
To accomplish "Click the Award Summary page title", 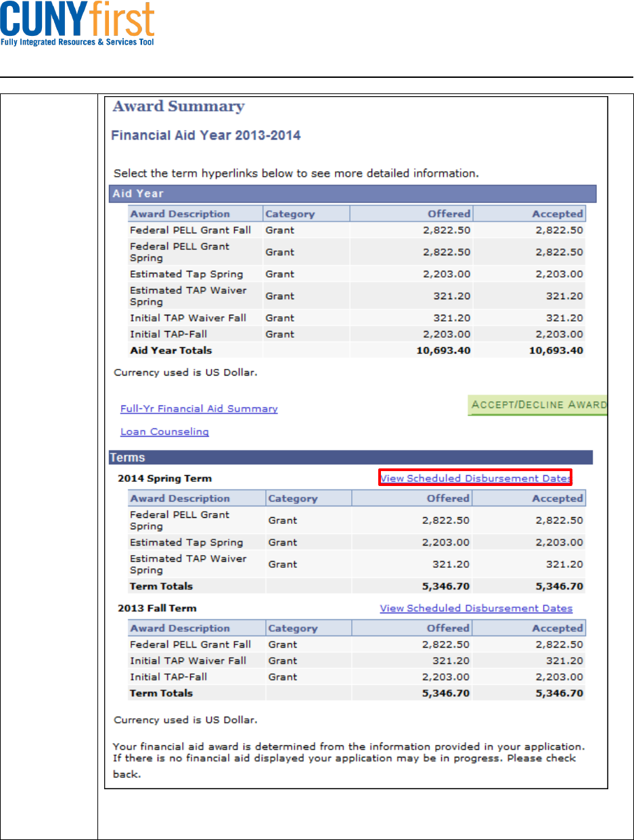I will [x=179, y=107].
